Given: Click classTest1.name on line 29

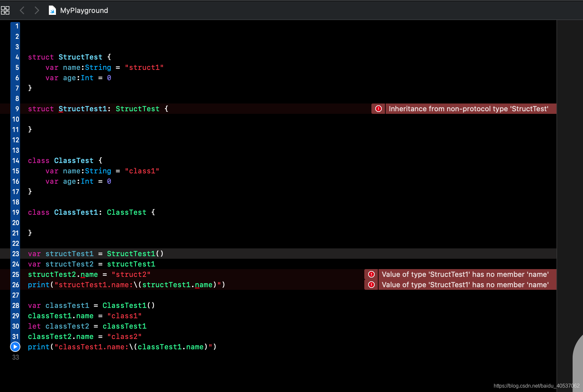Looking at the screenshot, I should pyautogui.click(x=60, y=316).
